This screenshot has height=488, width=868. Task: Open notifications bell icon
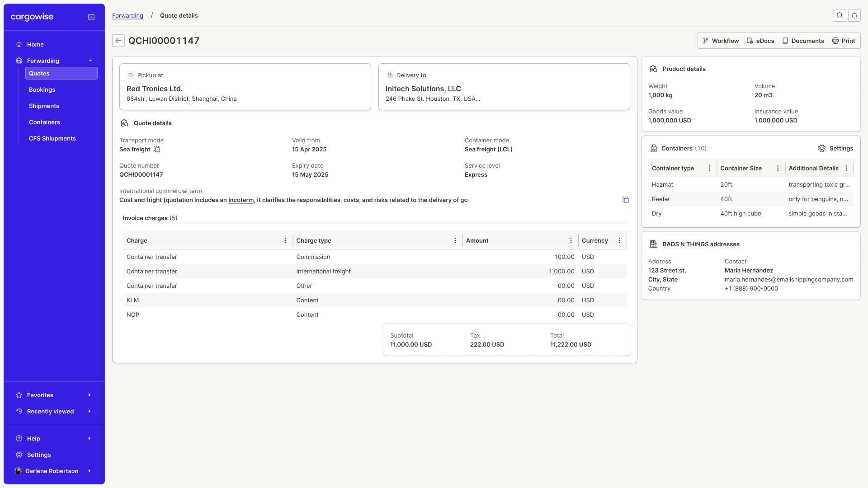pos(854,15)
